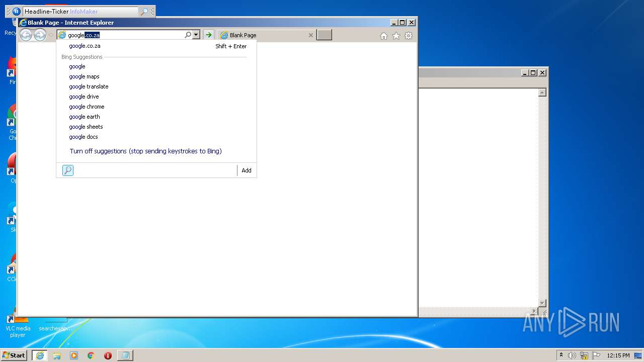Choose the 'google translate' suggestion
Screen dimensions: 644x362
(x=156, y=86)
